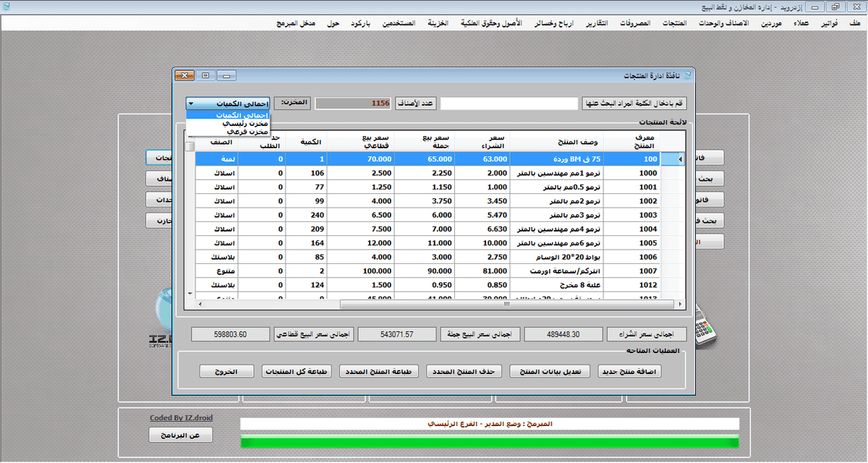
Task: Collapse the اجمالي الكميات warehouse combo box
Action: [191, 103]
